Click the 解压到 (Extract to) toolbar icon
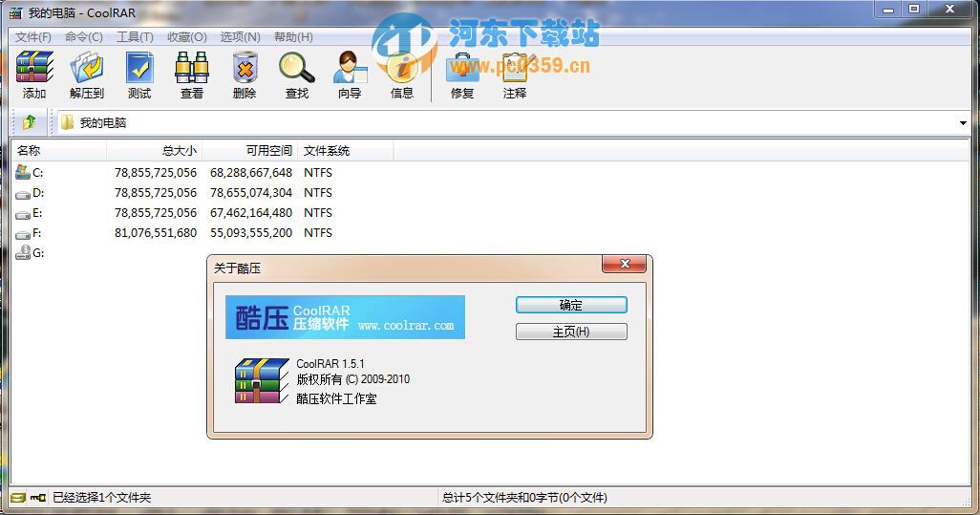The height and width of the screenshot is (515, 980). pos(86,67)
